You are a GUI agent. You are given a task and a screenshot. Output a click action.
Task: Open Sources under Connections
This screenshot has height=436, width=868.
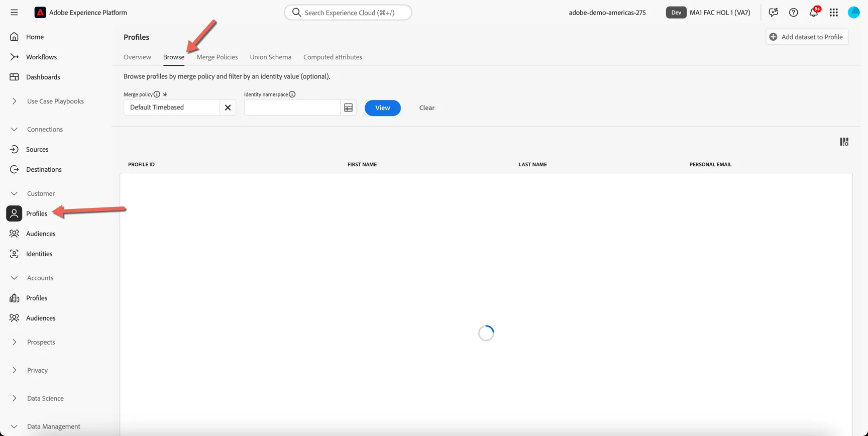tap(37, 149)
